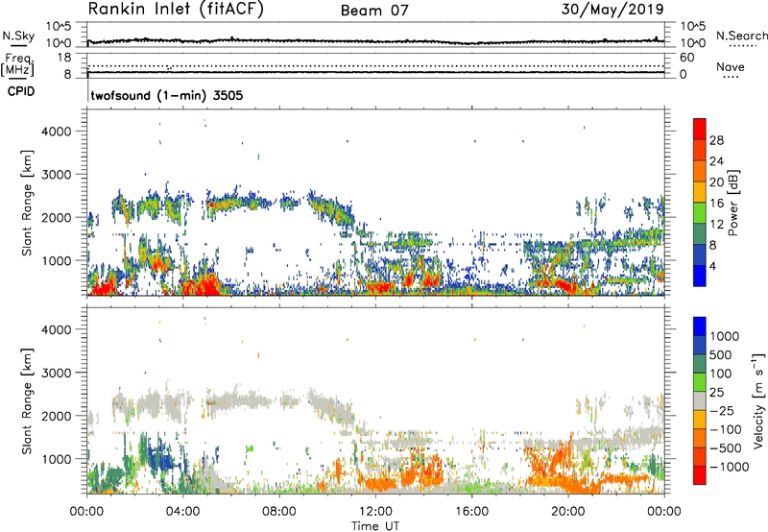The image size is (768, 532).
Task: Select the 'twofsound (1-min) 3505' text
Action: point(167,95)
